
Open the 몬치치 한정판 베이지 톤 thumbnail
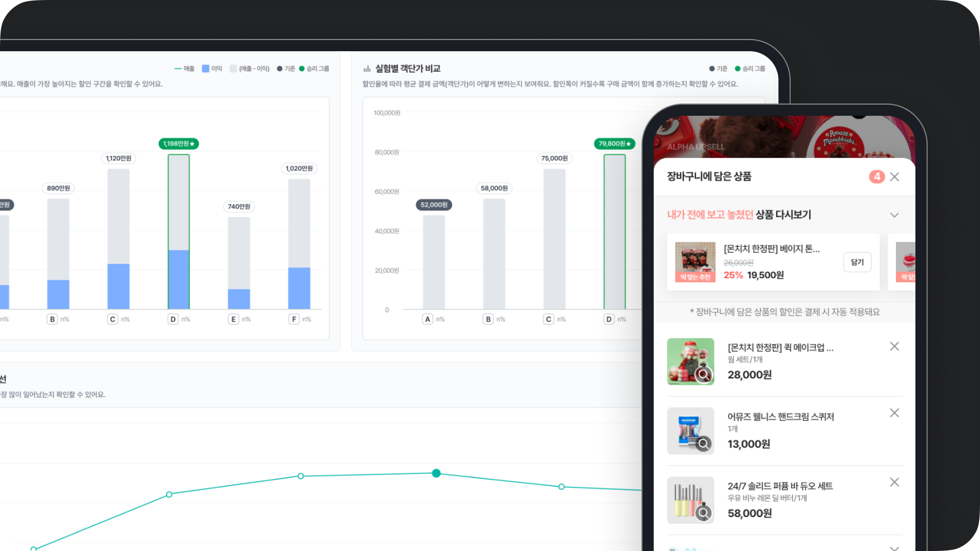pyautogui.click(x=695, y=262)
